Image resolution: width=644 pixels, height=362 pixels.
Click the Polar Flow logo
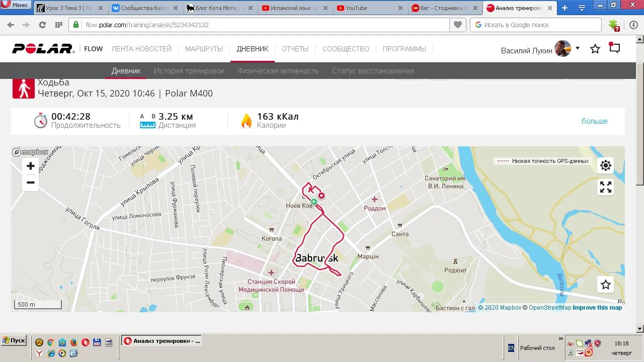57,49
